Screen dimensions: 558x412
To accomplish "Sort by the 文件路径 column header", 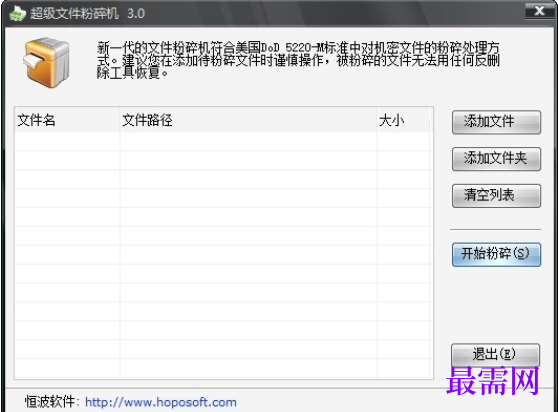I will [x=248, y=120].
